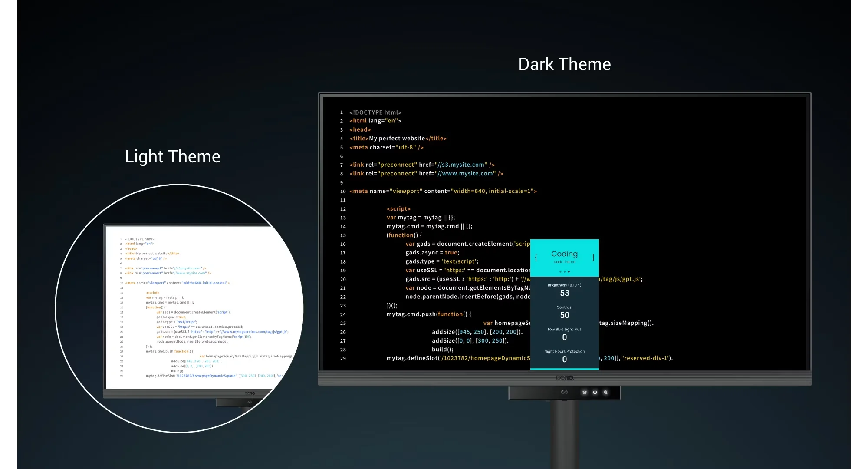Click the contrast value 50
Viewport: 868px width, 469px height.
pyautogui.click(x=565, y=315)
